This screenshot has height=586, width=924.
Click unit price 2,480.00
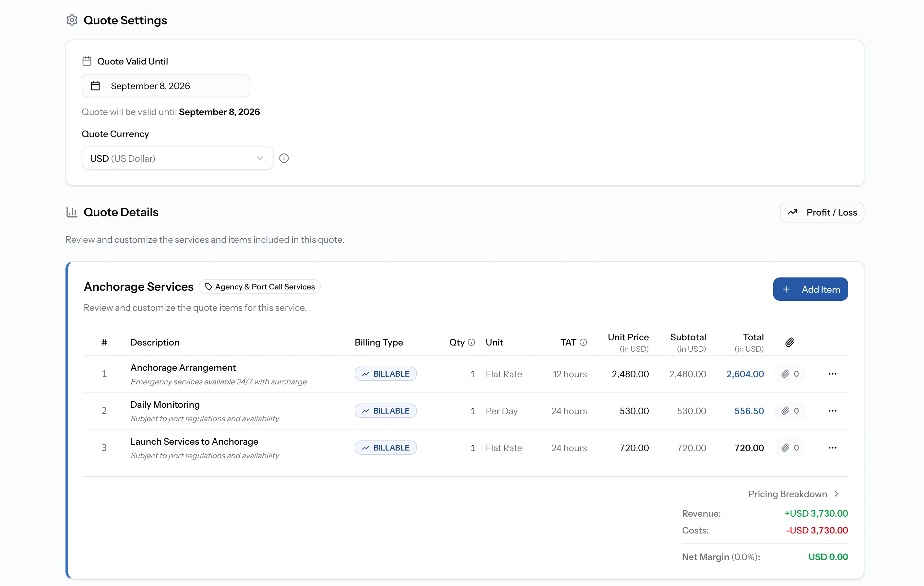(x=630, y=374)
